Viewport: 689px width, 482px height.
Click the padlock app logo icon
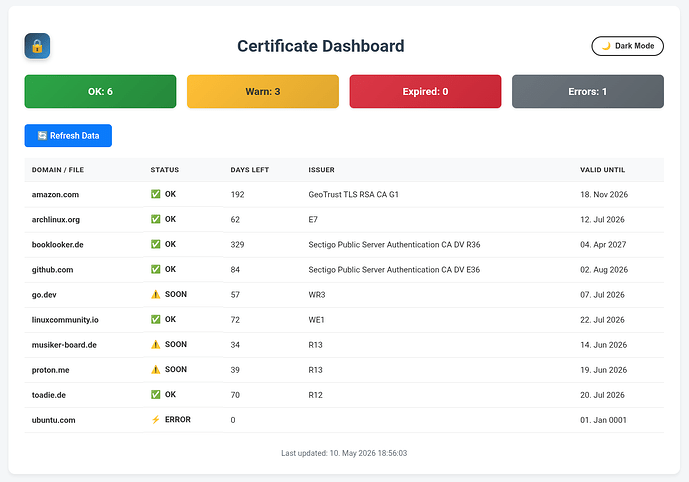pos(37,46)
